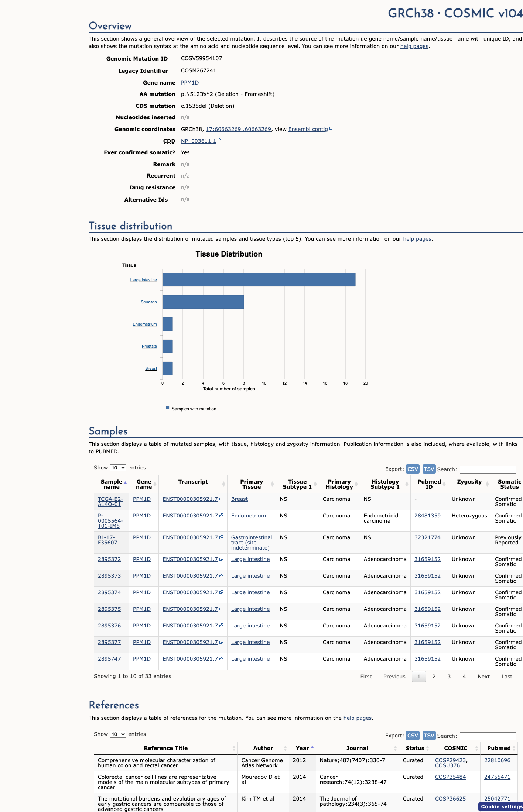
Task: Select current samples page 1
Action: tap(419, 677)
